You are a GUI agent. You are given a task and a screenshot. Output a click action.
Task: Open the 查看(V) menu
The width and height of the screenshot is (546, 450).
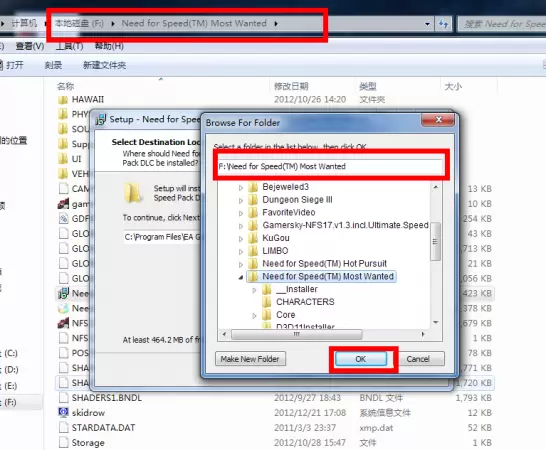click(30, 46)
